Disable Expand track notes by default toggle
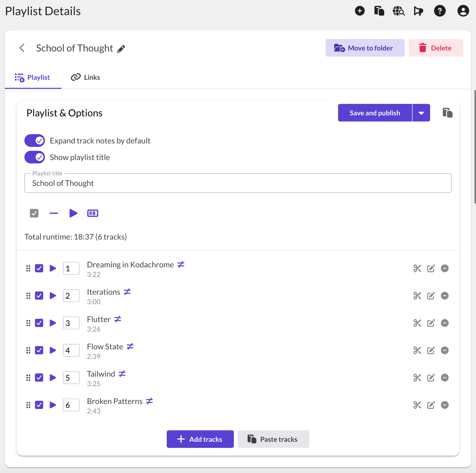The image size is (476, 473). [x=35, y=141]
